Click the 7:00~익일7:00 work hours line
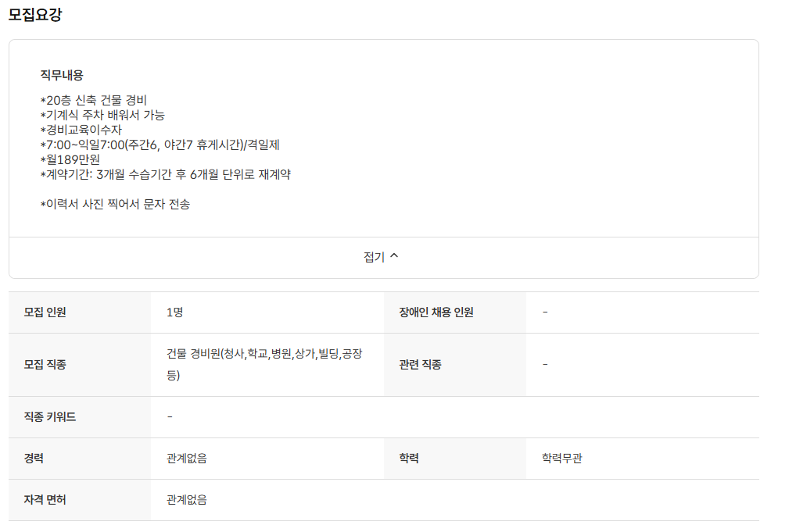Image resolution: width=796 pixels, height=532 pixels. coord(160,145)
